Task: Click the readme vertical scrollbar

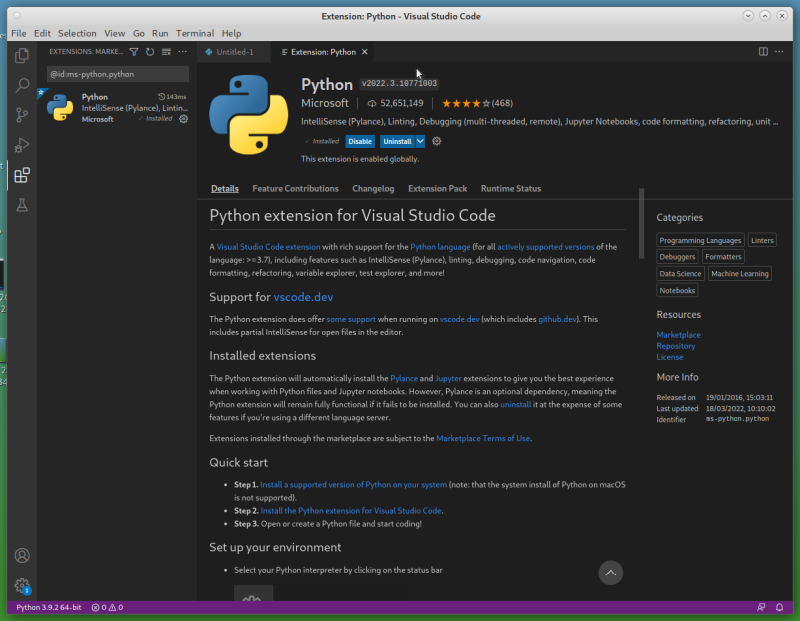Action: 641,223
